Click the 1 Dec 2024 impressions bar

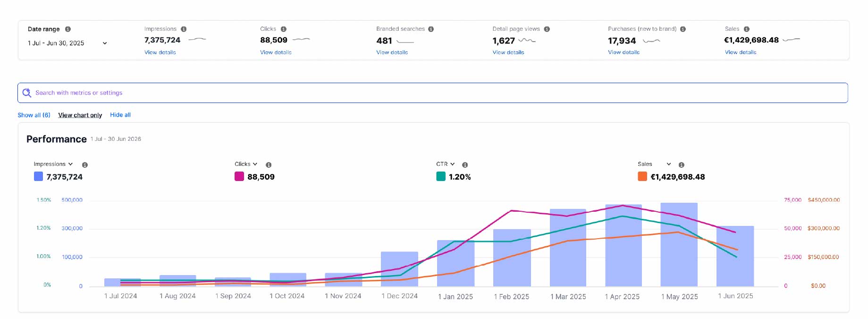(399, 269)
